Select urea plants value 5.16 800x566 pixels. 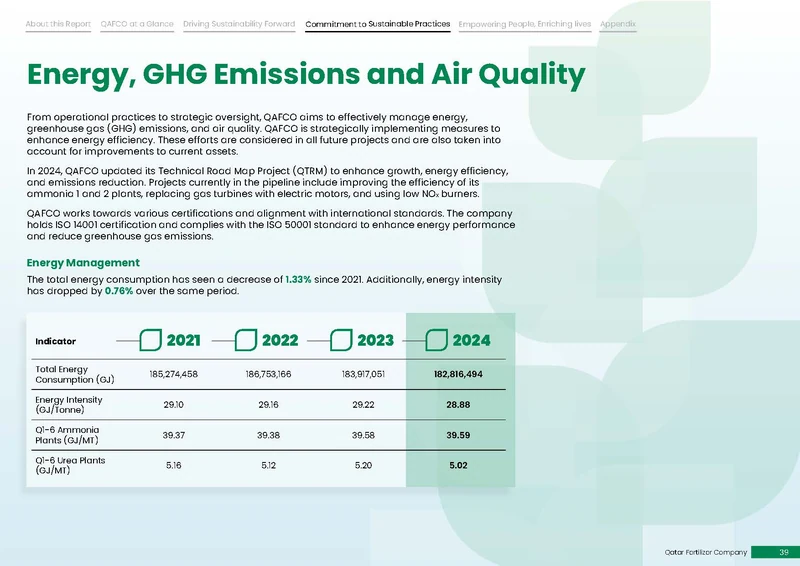pos(173,465)
